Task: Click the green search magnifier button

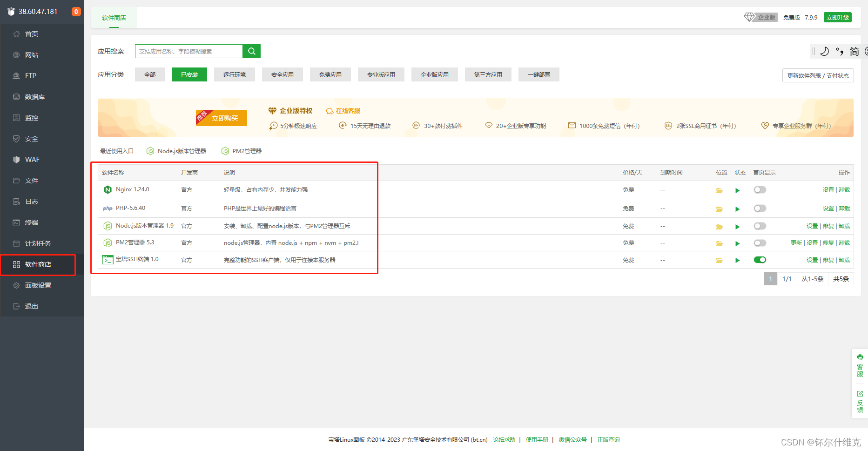Action: point(251,51)
